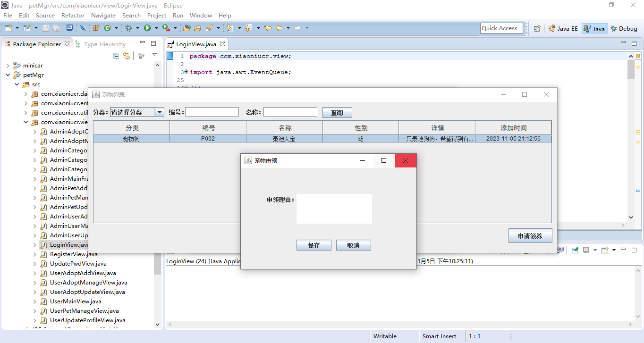The width and height of the screenshot is (644, 343).
Task: Click the Run with external tools icon
Action: click(166, 28)
